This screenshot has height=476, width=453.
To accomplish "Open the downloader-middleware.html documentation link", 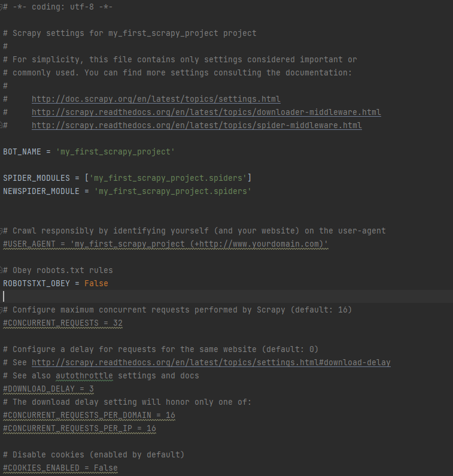I will tap(206, 112).
